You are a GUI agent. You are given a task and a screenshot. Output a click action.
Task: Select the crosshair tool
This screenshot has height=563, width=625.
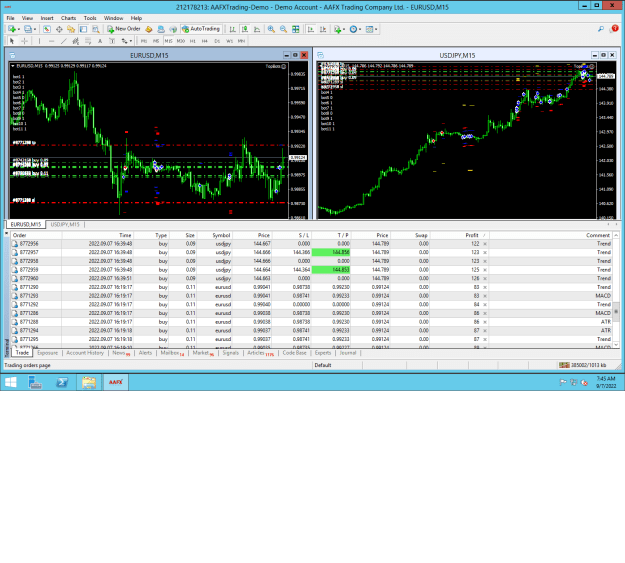24,41
